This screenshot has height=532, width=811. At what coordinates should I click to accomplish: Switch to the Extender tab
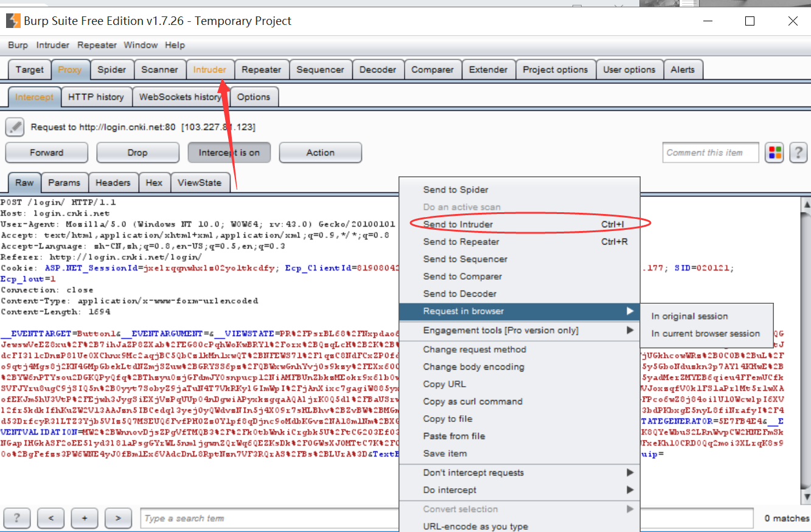(x=489, y=69)
